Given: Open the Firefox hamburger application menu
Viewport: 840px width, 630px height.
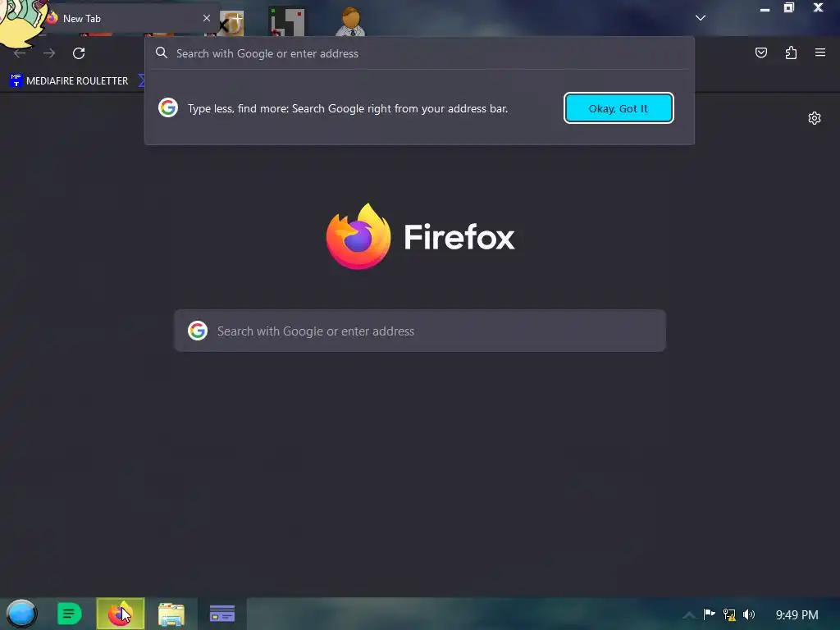Looking at the screenshot, I should (x=820, y=52).
